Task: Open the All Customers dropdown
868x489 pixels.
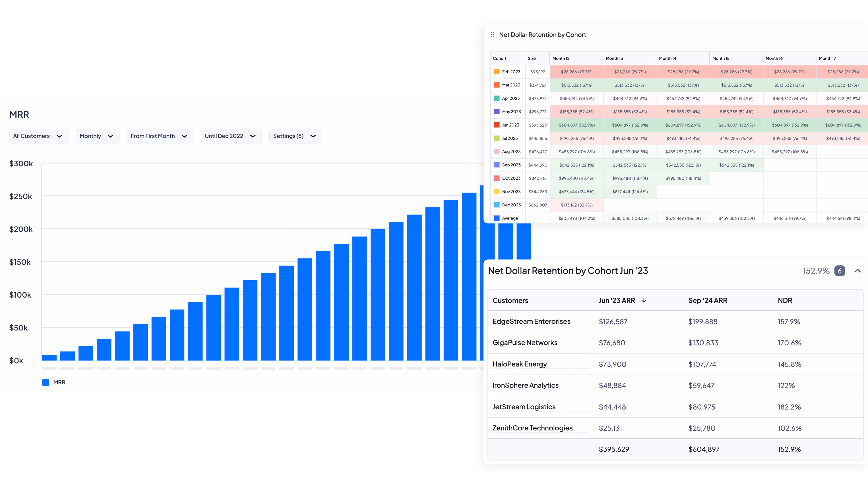Action: coord(38,136)
